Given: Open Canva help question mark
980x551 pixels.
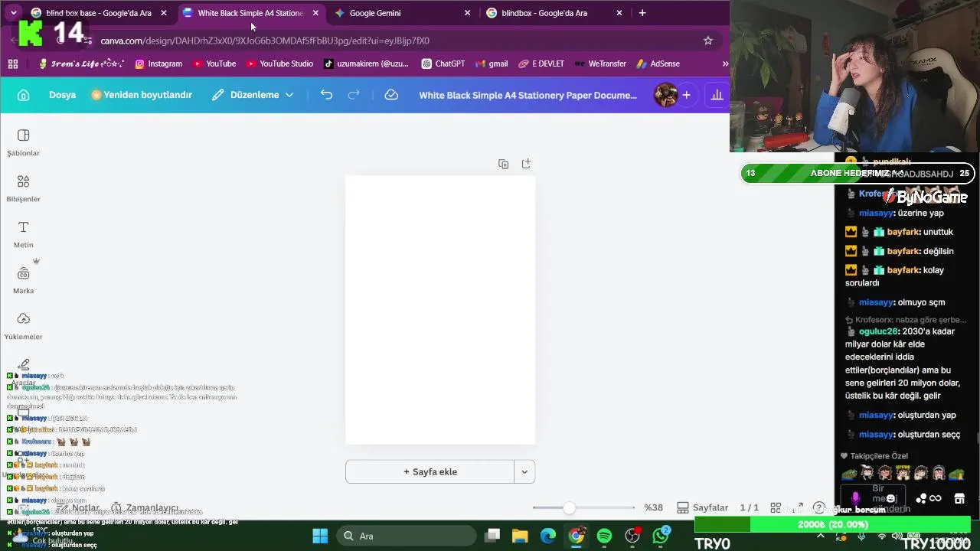Looking at the screenshot, I should click(819, 507).
